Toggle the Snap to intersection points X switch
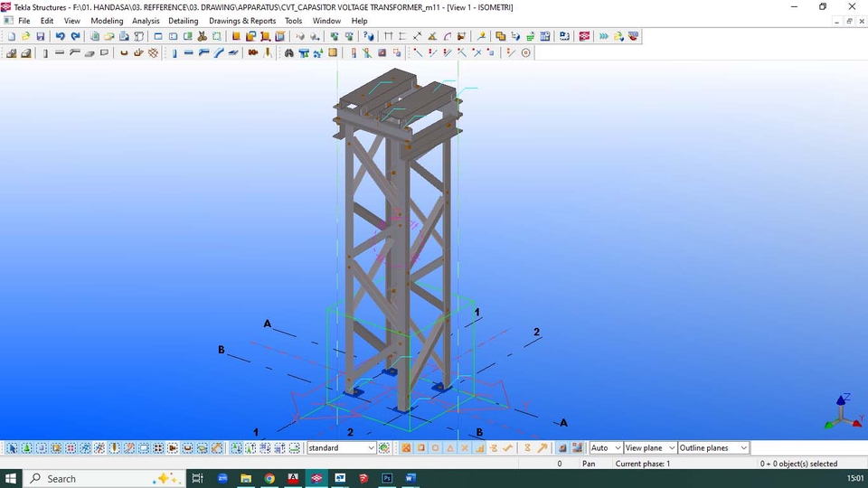Viewport: 868px width, 488px height. (465, 448)
